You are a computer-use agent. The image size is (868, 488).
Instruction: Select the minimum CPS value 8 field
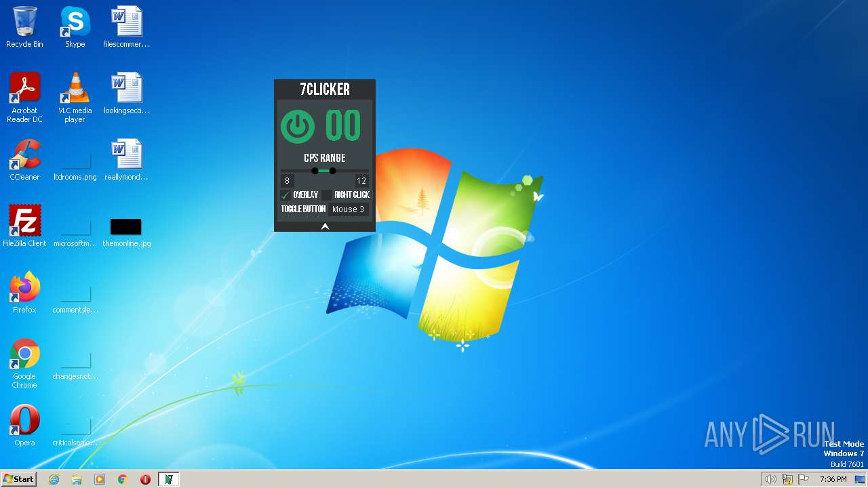pyautogui.click(x=288, y=181)
